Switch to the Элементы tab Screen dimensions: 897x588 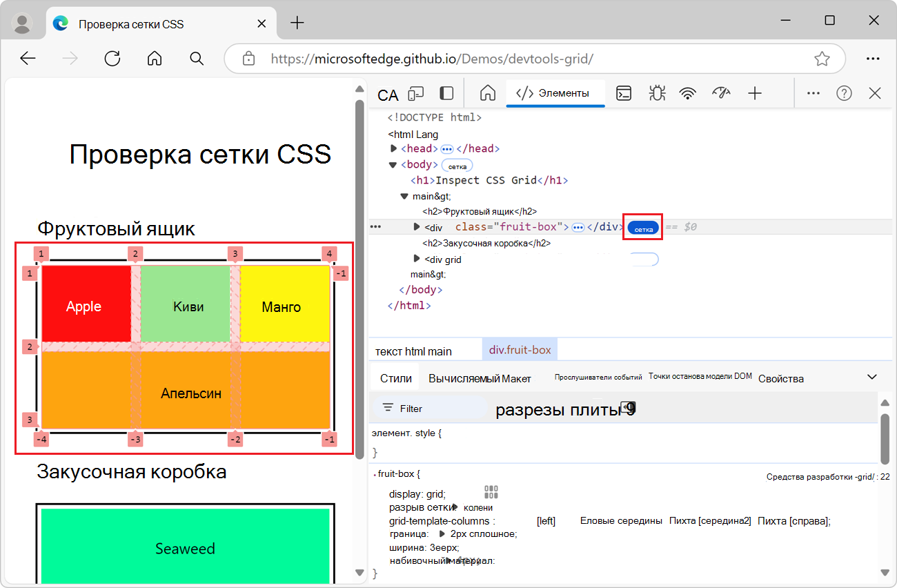[x=555, y=93]
